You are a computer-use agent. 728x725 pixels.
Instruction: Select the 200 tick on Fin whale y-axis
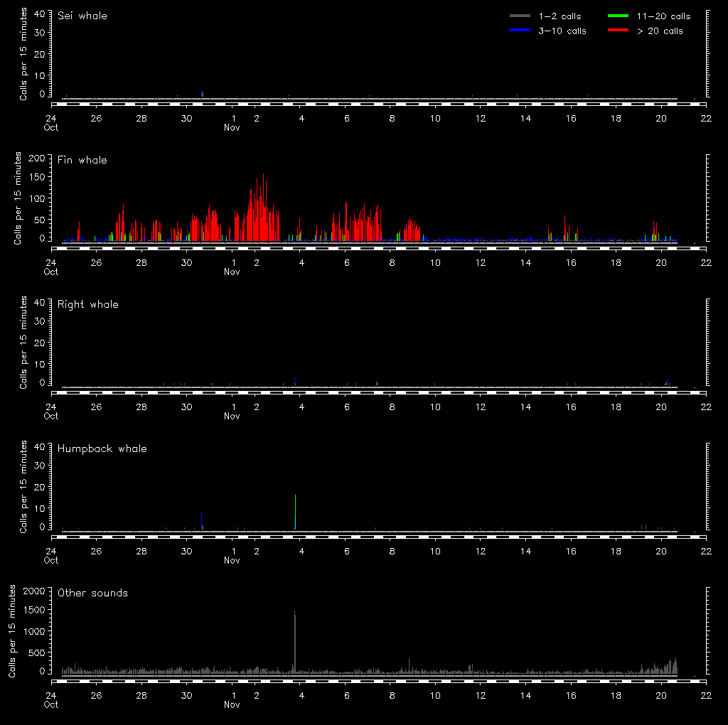(x=38, y=158)
